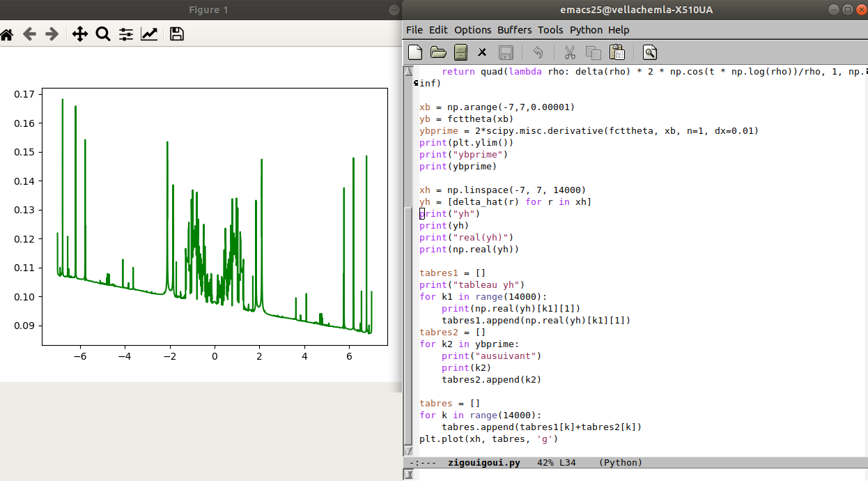Select the zoom-to-rectangle magnifier tool

click(103, 34)
